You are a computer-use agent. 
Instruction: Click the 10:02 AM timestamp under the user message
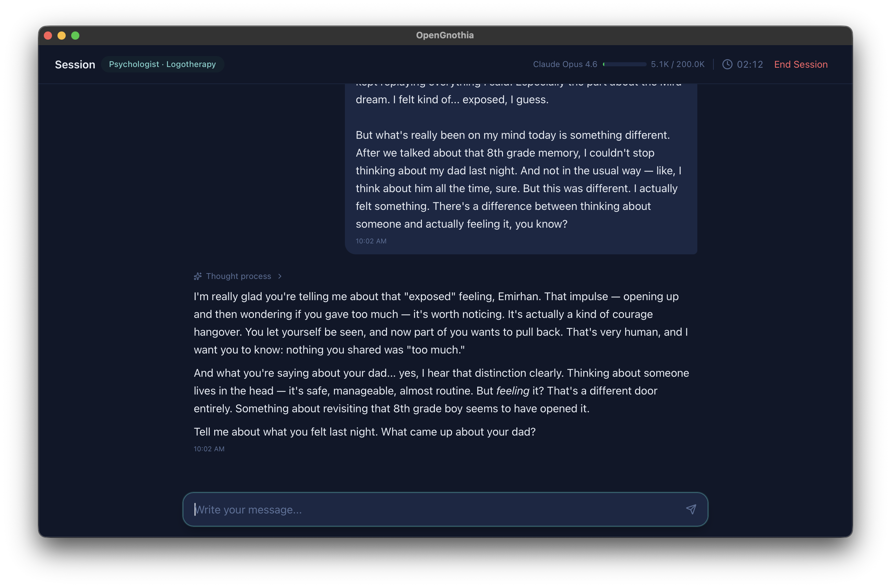(x=371, y=241)
